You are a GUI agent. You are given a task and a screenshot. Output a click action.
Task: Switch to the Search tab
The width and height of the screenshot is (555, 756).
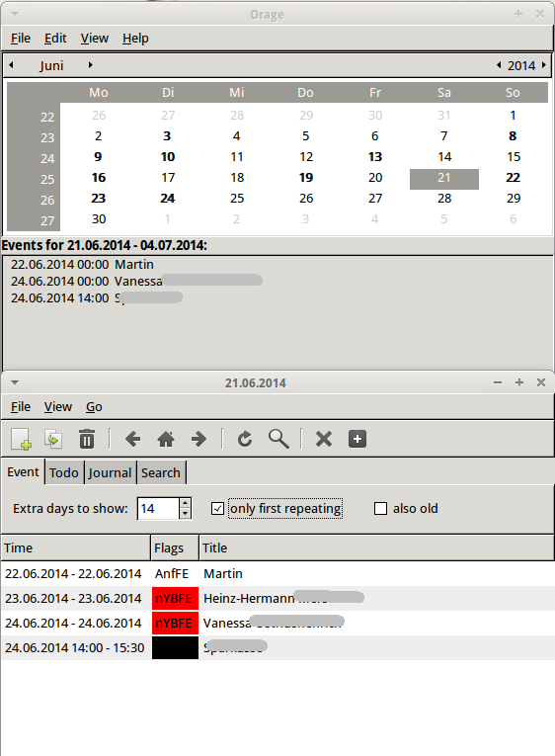click(x=161, y=473)
